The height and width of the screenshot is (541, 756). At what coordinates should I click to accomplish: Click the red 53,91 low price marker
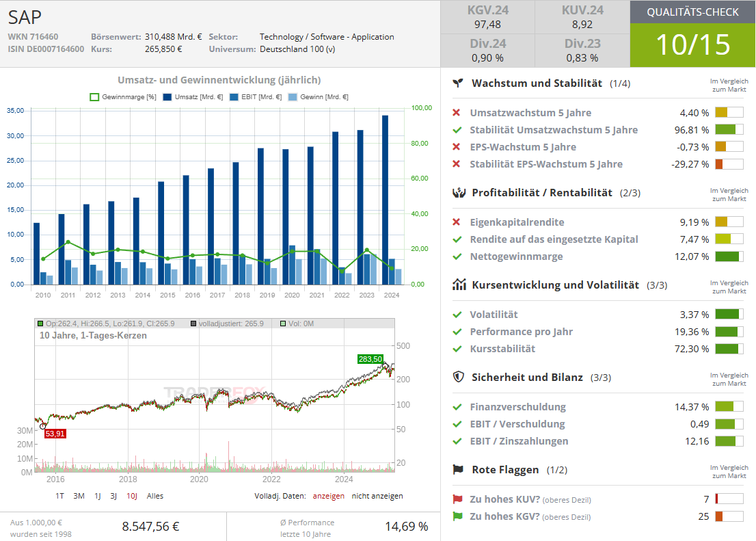tap(55, 434)
